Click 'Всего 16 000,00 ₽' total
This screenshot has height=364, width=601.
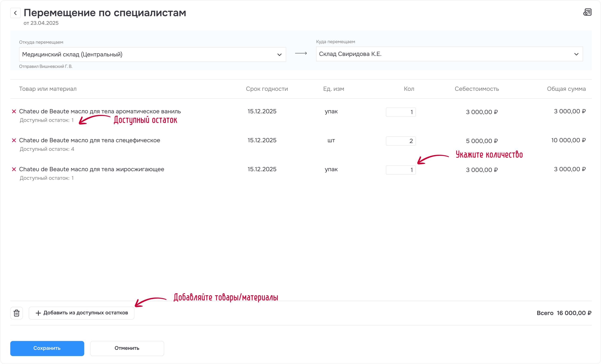[564, 313]
